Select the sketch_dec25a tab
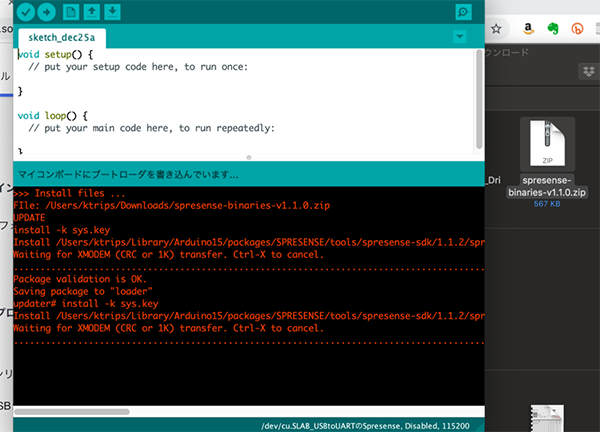Viewport: 600px width, 432px height. 62,37
